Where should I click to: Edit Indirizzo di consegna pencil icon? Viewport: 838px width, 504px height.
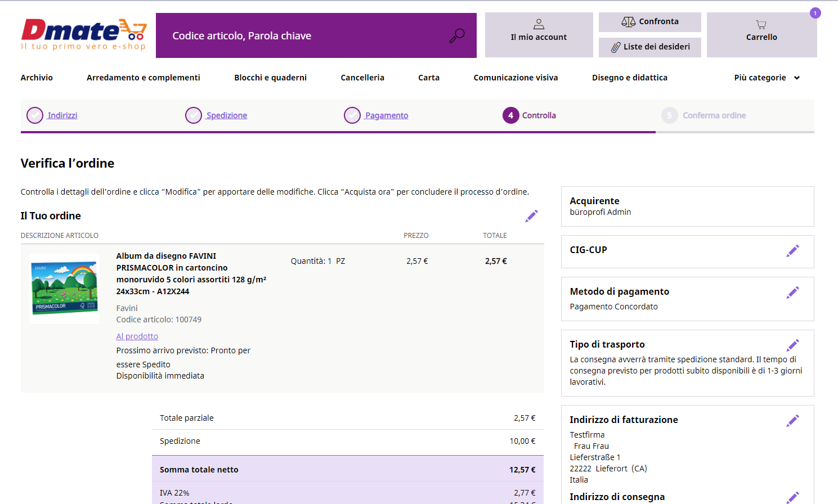point(793,497)
